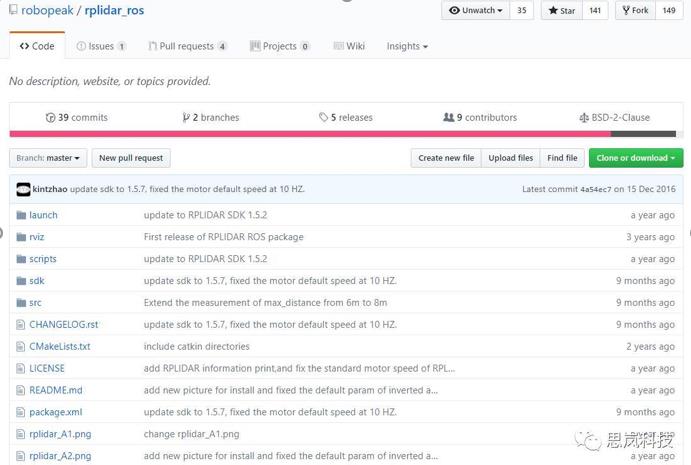Open the Pull requests tab

pyautogui.click(x=188, y=46)
